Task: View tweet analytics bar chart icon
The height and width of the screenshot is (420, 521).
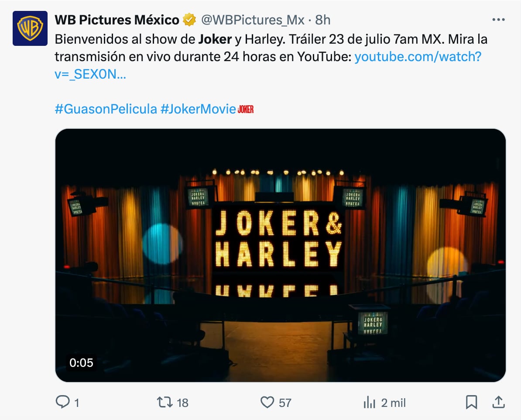Action: [369, 402]
